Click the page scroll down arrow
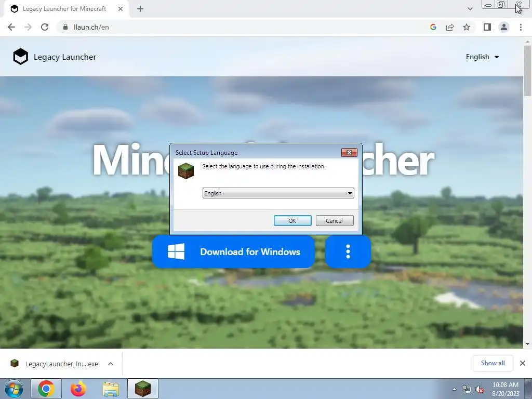This screenshot has height=399, width=532. tap(528, 344)
